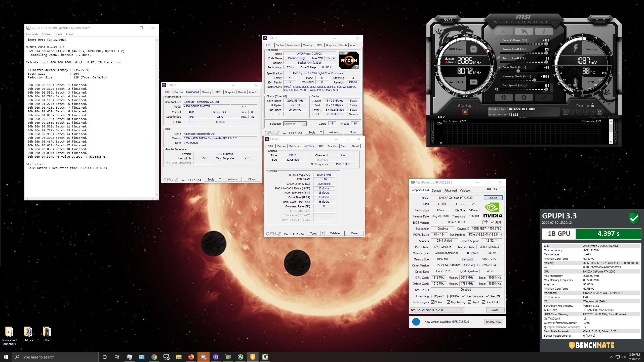The width and height of the screenshot is (644, 362).
Task: Open the Afterburner information (i) button
Action: click(544, 31)
